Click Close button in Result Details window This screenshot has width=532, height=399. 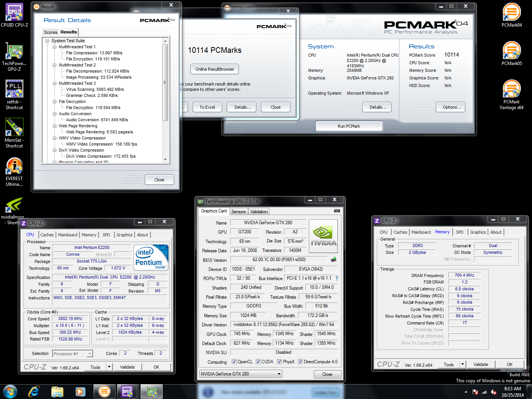pyautogui.click(x=159, y=180)
